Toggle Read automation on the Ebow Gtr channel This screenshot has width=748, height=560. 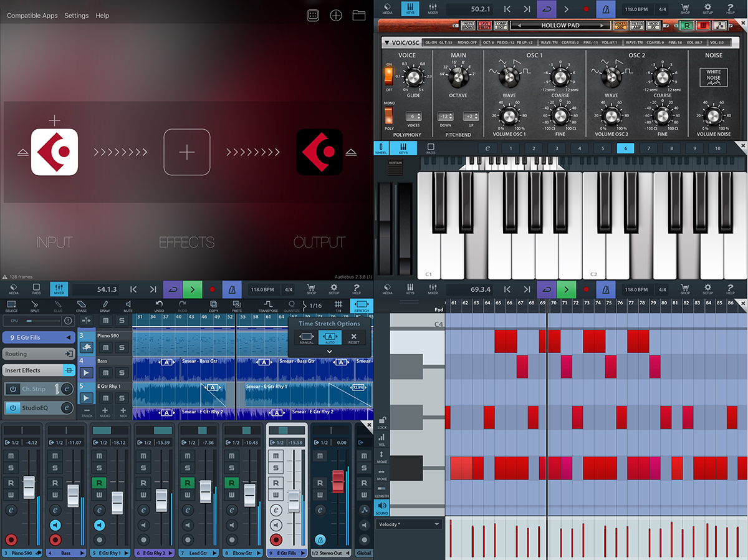[x=233, y=483]
